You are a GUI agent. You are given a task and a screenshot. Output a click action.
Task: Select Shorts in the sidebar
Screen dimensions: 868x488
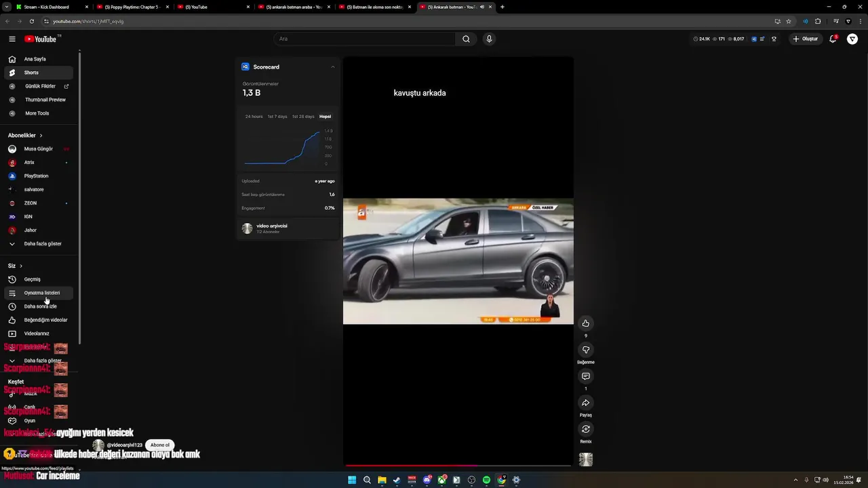(39, 73)
